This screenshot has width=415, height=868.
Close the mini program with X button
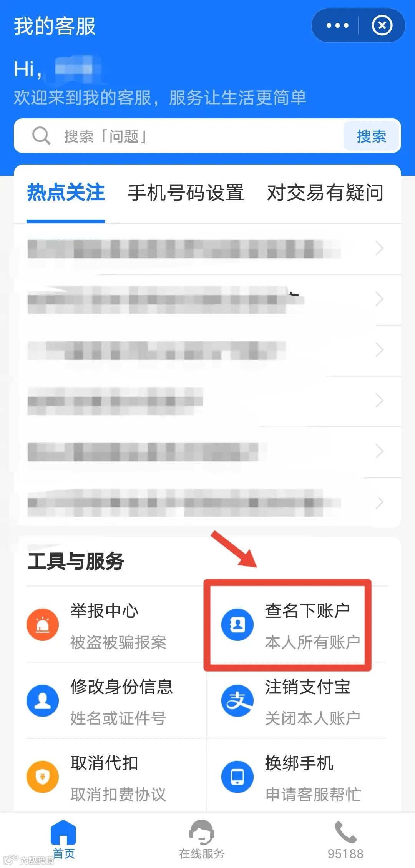tap(382, 26)
